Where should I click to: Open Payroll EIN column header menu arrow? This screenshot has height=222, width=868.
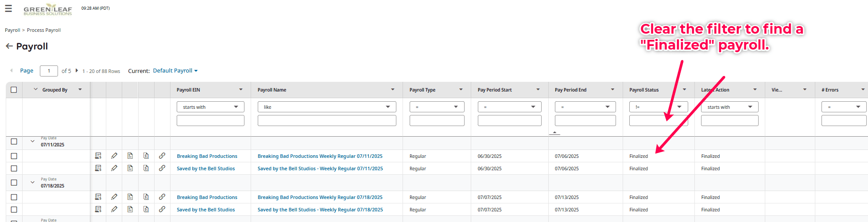coord(241,90)
